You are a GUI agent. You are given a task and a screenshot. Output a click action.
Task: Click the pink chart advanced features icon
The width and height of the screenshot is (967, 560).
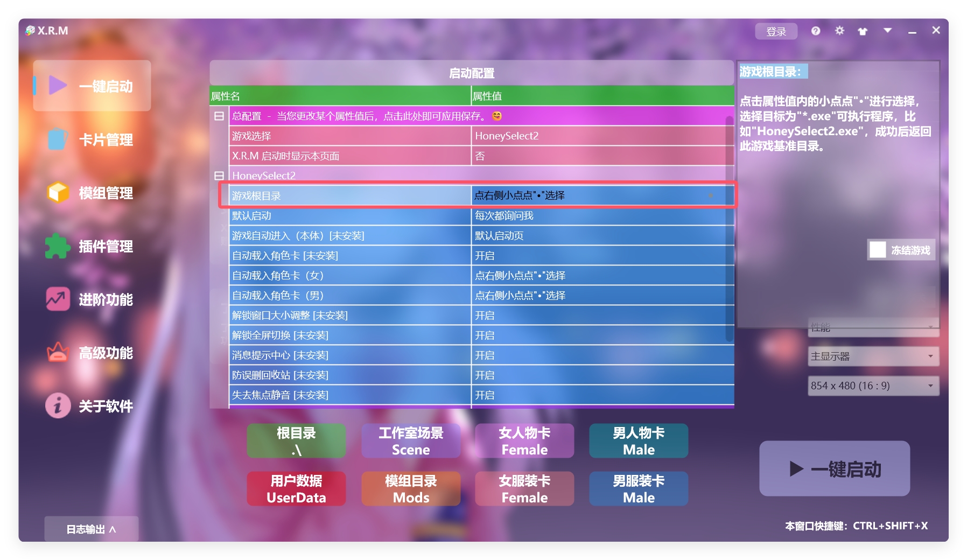click(x=58, y=299)
